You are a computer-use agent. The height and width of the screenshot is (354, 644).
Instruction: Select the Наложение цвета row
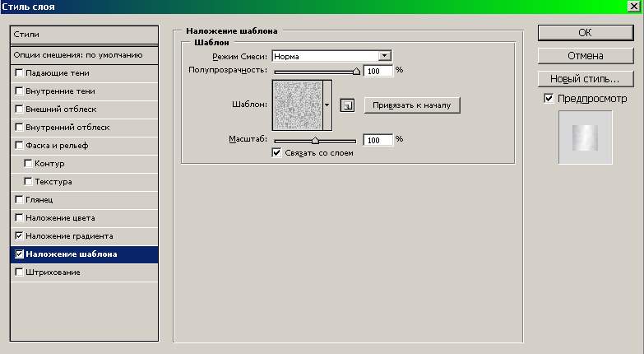point(84,217)
